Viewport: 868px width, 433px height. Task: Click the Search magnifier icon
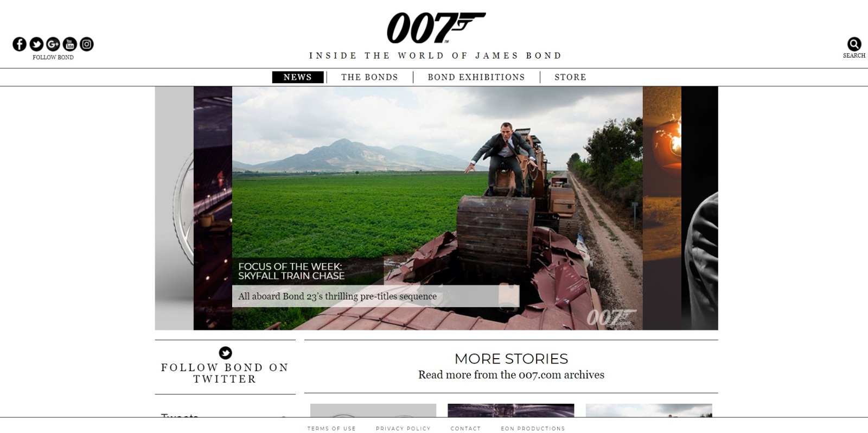coord(854,44)
